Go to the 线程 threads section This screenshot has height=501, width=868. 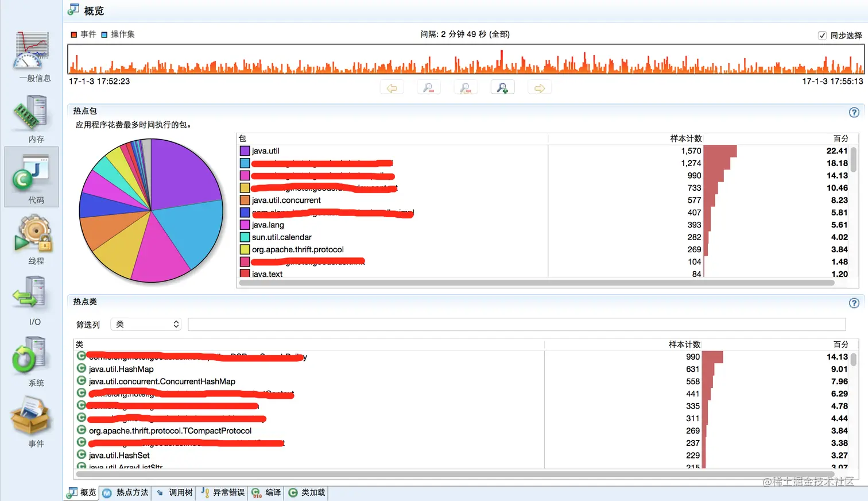click(32, 240)
